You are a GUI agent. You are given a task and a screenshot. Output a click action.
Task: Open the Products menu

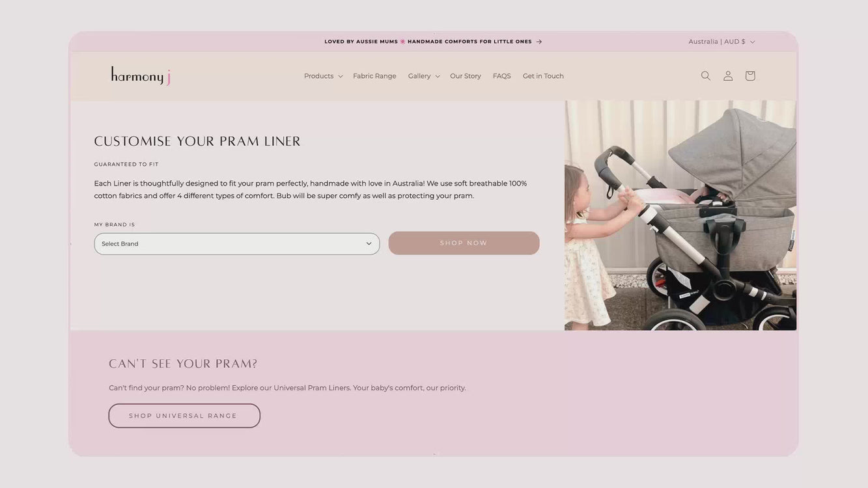(319, 76)
